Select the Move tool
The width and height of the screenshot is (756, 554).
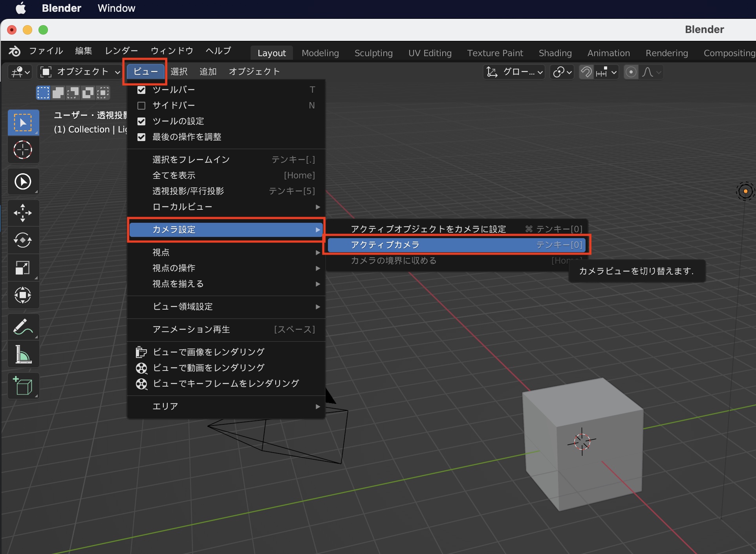pos(23,213)
